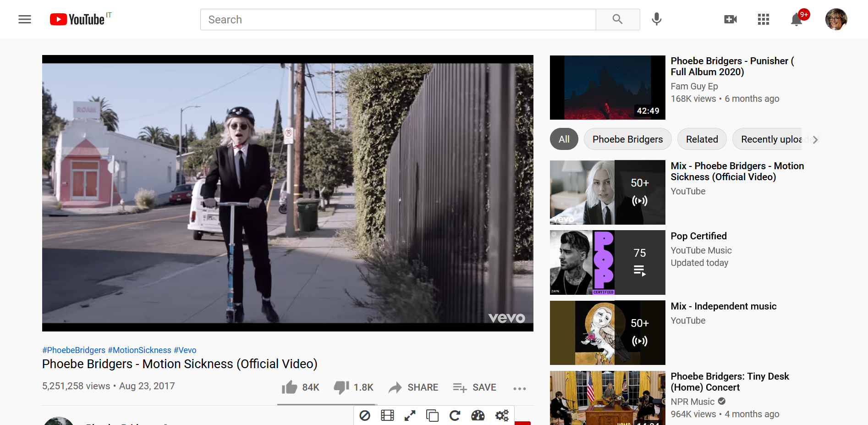Open the #PhoebeBridgers hashtag link
868x425 pixels.
pyautogui.click(x=74, y=350)
